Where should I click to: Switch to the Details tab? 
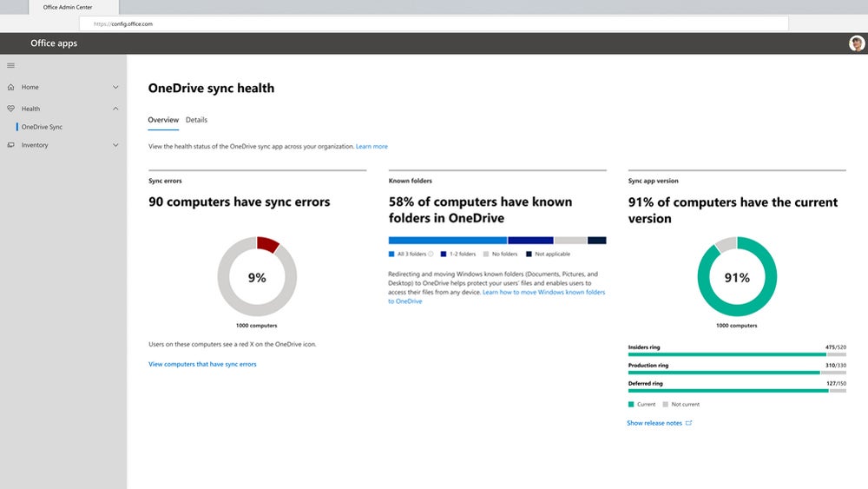click(x=196, y=120)
